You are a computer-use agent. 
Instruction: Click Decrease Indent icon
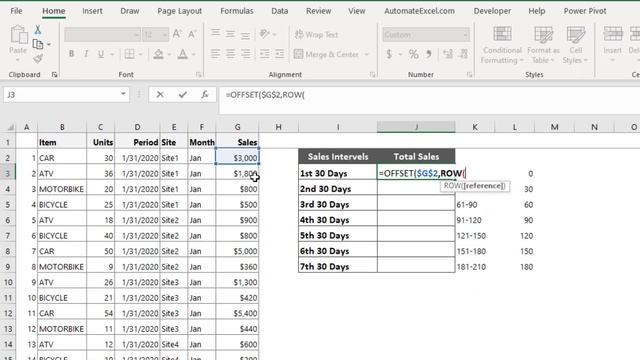[264, 53]
